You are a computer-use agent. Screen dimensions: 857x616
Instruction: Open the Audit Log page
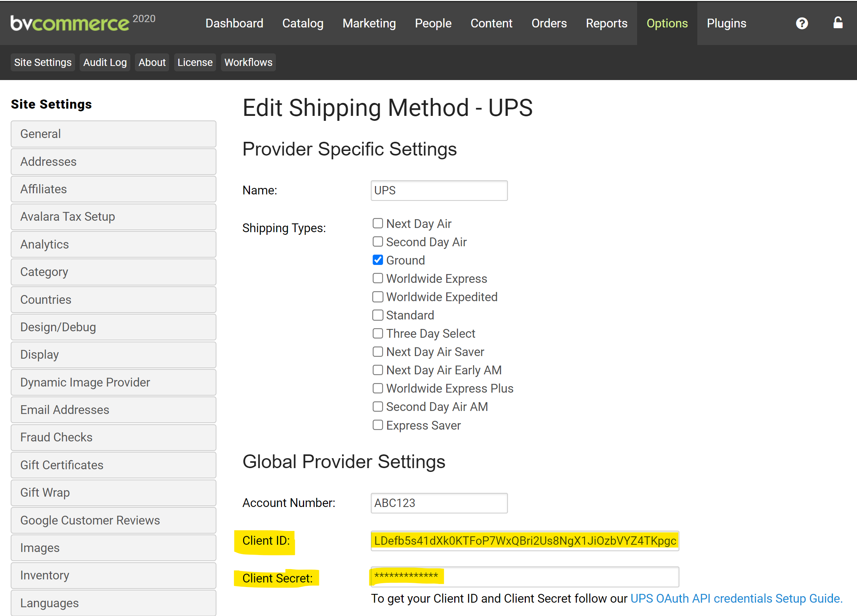click(105, 63)
